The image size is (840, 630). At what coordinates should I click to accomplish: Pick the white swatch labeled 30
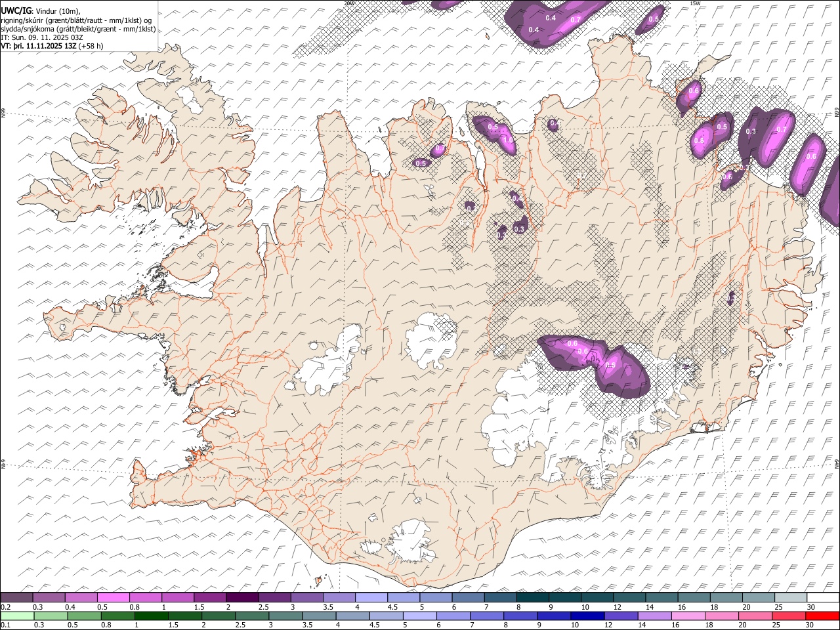click(823, 597)
